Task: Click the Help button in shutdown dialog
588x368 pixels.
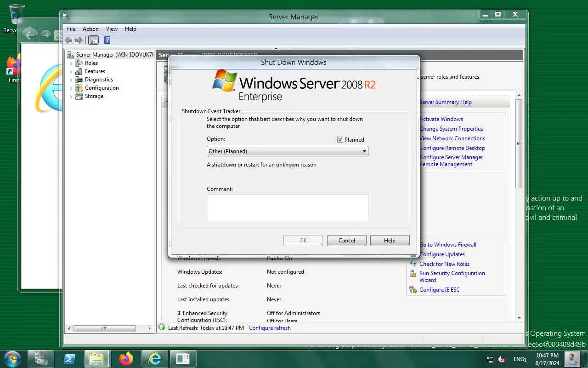Action: 390,241
